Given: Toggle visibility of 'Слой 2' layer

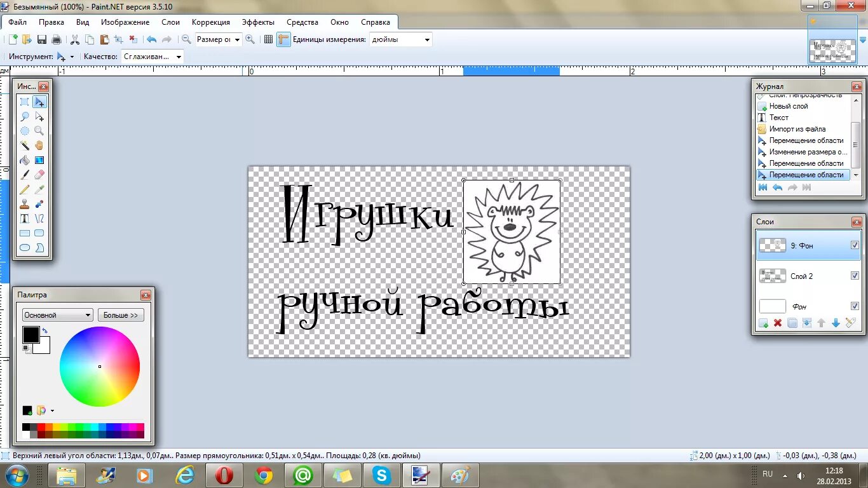Looking at the screenshot, I should pos(855,276).
